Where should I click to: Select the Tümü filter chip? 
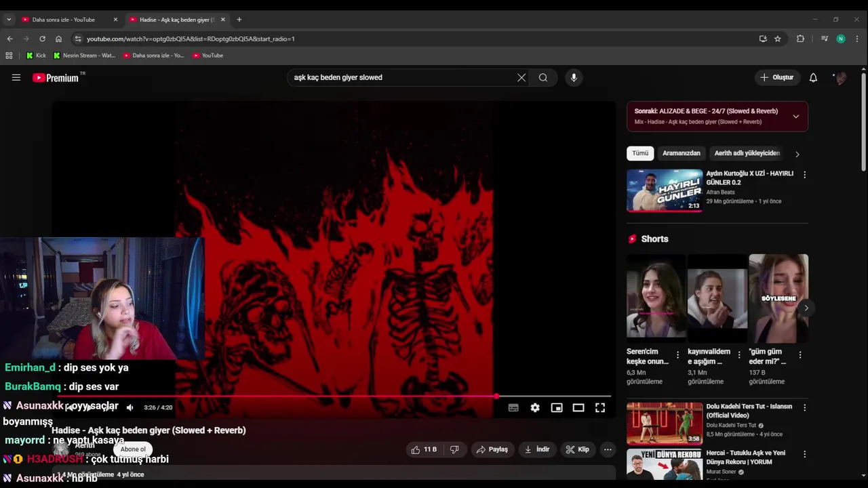point(640,153)
